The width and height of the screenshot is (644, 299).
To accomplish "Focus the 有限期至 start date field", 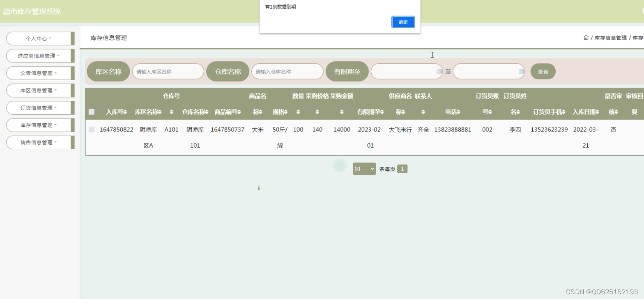I will [407, 72].
